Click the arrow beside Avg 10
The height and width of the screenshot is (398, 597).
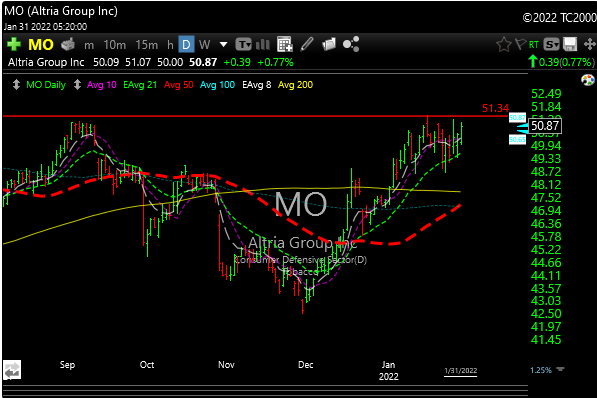click(x=77, y=85)
